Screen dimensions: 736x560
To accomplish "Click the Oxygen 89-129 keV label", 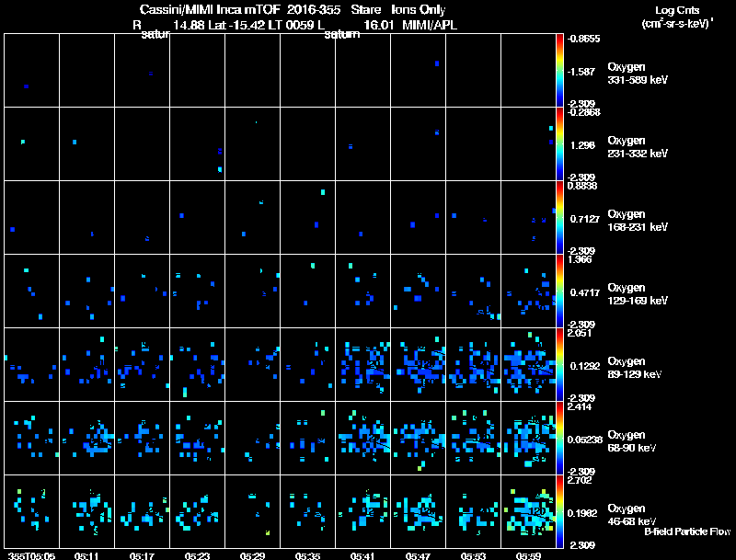I will [x=635, y=368].
